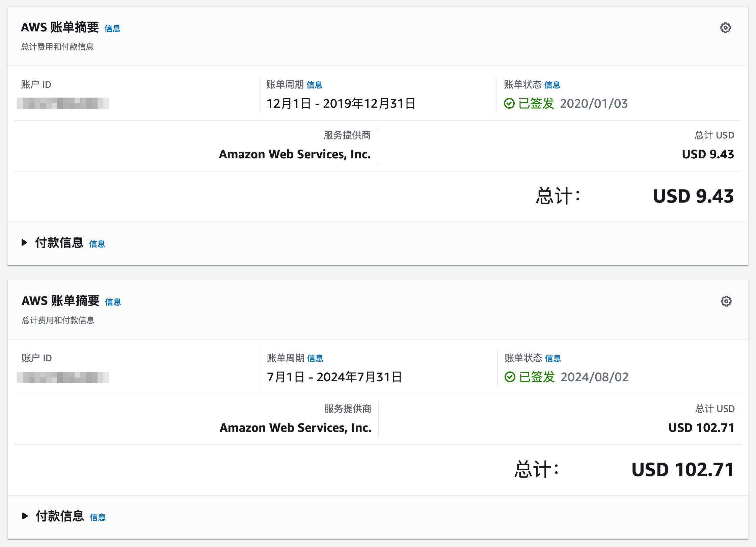
Task: Open 信息 link beside AWS 账单摘要 in the 2024 panel
Action: coord(113,302)
